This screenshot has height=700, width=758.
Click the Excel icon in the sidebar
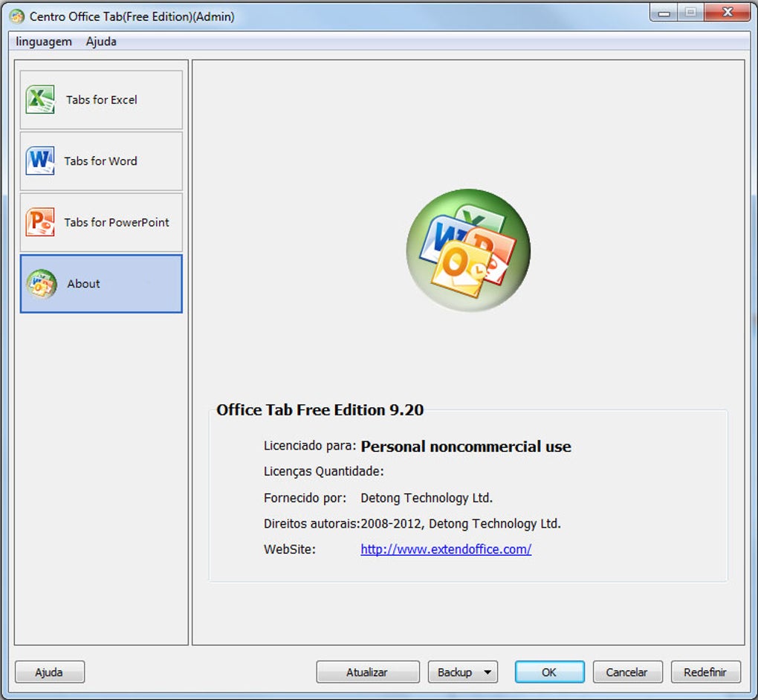40,100
